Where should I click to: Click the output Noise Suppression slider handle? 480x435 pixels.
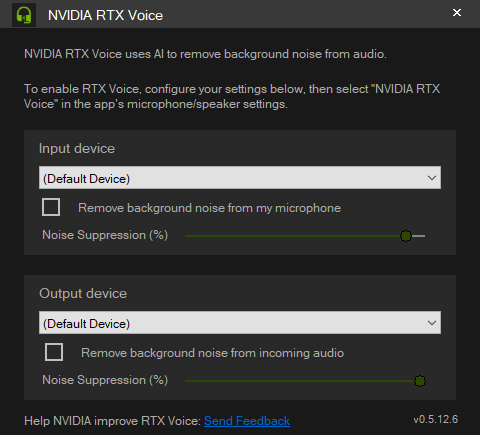(420, 381)
